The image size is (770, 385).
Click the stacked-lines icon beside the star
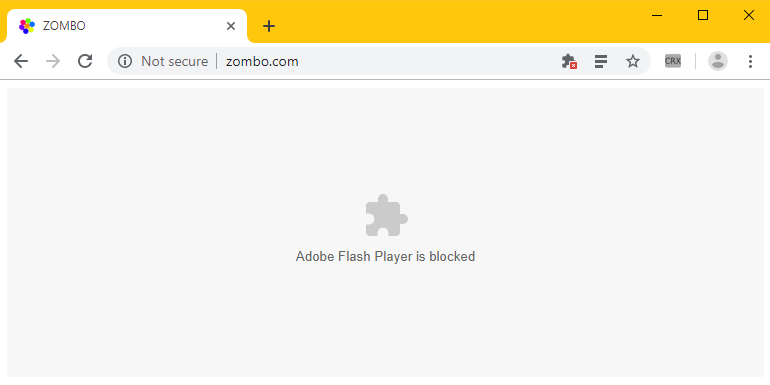tap(601, 61)
